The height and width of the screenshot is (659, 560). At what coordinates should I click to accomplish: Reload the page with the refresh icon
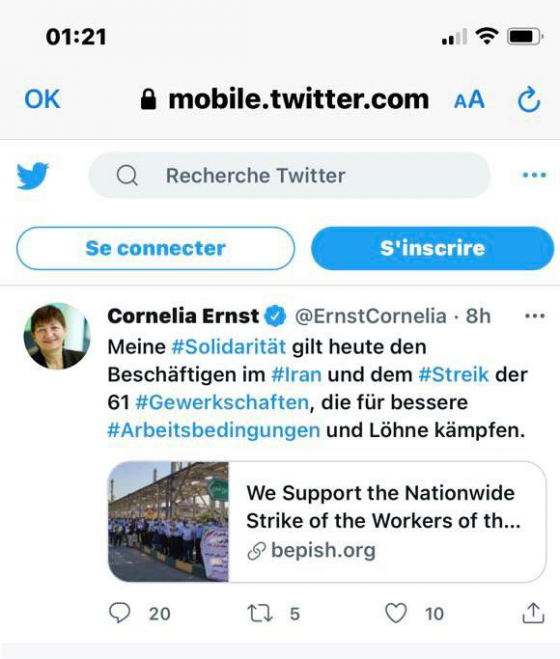[x=529, y=100]
